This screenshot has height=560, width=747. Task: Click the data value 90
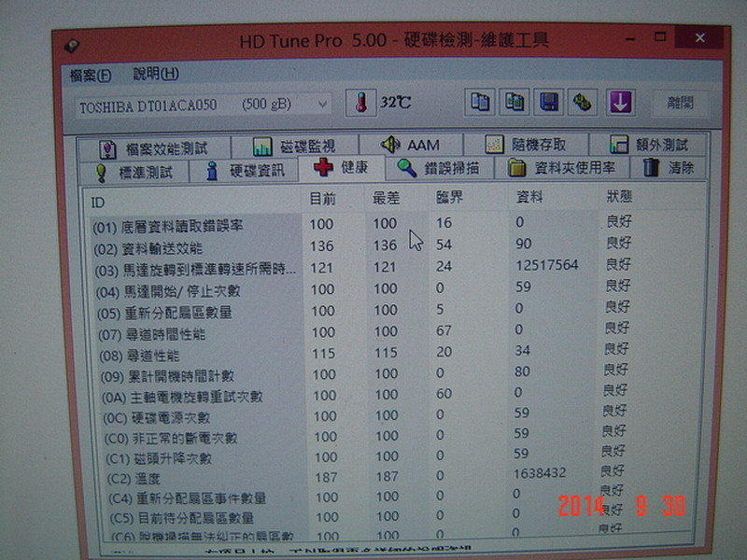point(523,244)
